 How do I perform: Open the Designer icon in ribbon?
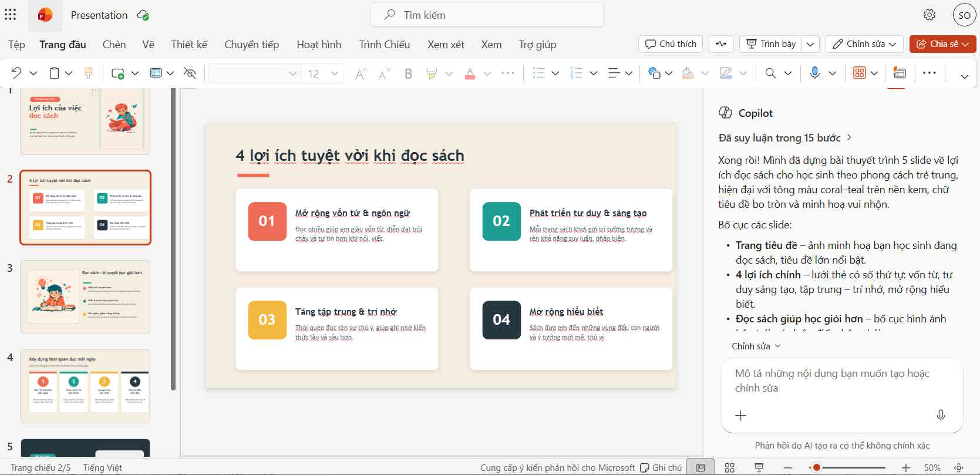[899, 73]
